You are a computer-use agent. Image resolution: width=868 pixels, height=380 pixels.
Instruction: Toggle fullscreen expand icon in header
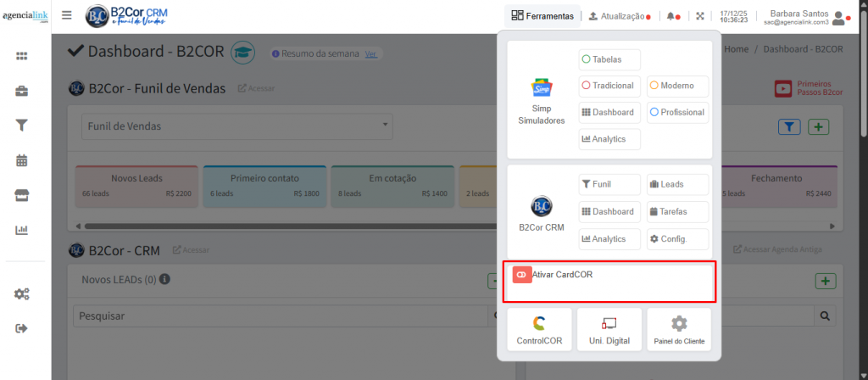[x=700, y=16]
